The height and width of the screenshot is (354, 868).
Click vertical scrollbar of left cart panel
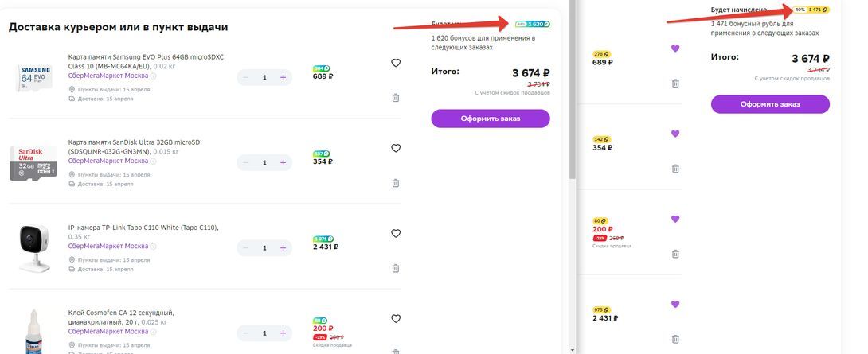coord(573,88)
